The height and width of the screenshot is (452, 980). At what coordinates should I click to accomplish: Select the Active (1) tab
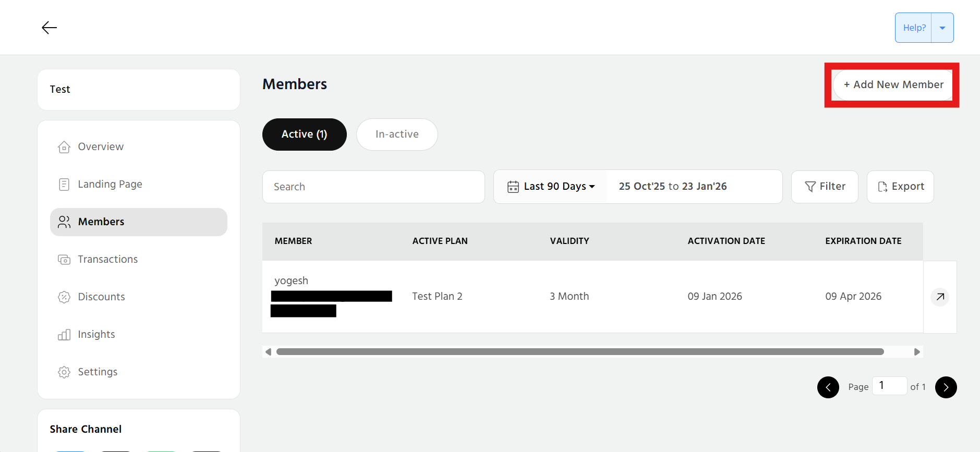[304, 135]
